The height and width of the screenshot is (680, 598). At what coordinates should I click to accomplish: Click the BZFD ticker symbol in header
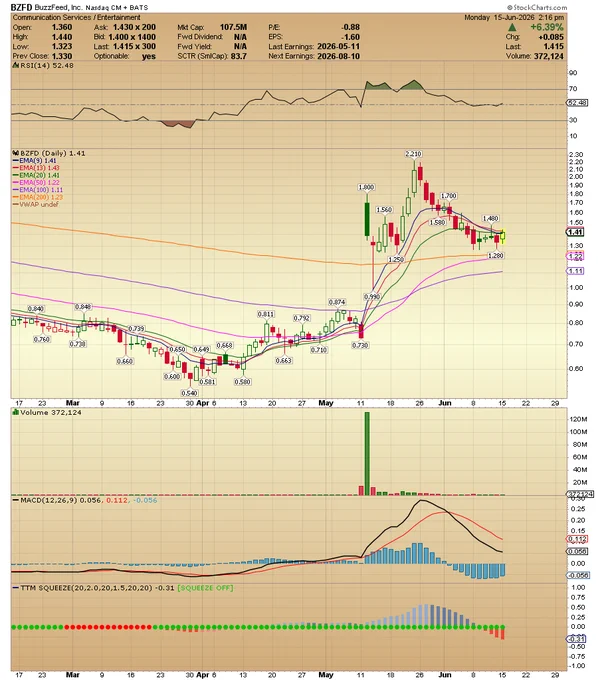pyautogui.click(x=22, y=7)
